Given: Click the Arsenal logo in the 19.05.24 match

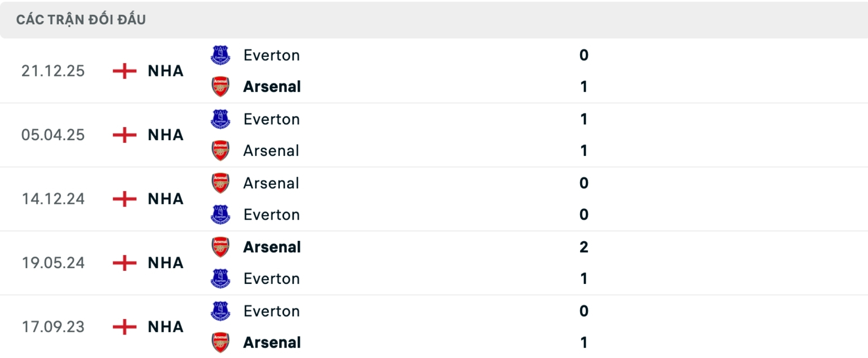Looking at the screenshot, I should coord(220,247).
